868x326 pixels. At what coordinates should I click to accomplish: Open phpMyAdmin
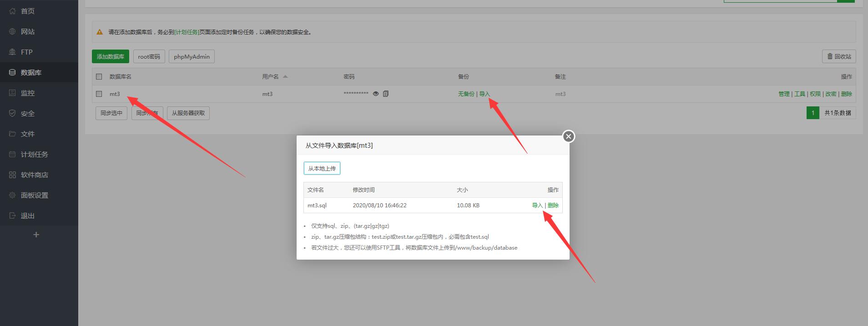192,56
